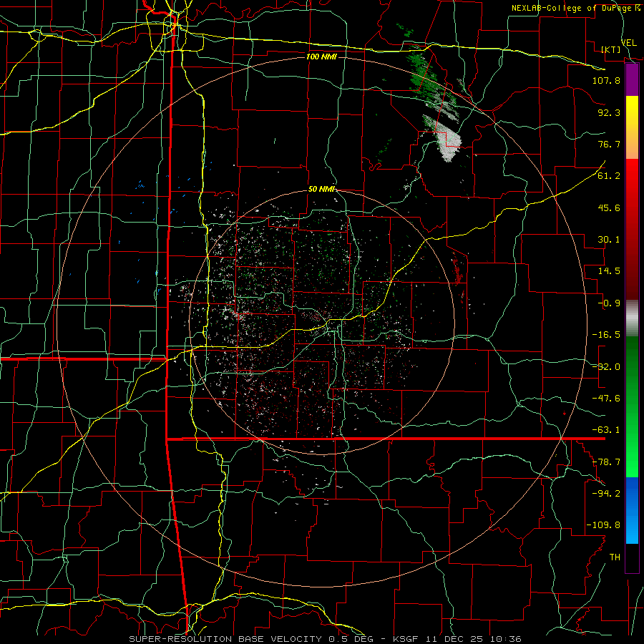This screenshot has height=644, width=644.
Task: Click the -94.2 velocity scale value
Action: coord(606,494)
